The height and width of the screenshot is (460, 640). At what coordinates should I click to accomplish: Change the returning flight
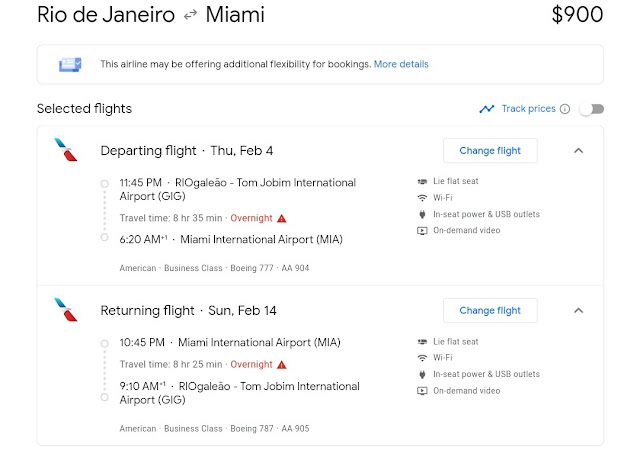[x=490, y=310]
